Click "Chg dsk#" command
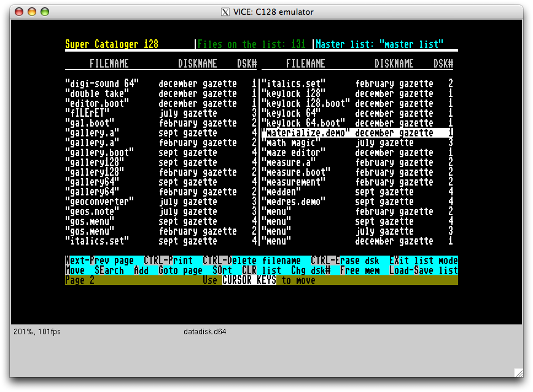This screenshot has width=533, height=392. coord(311,270)
